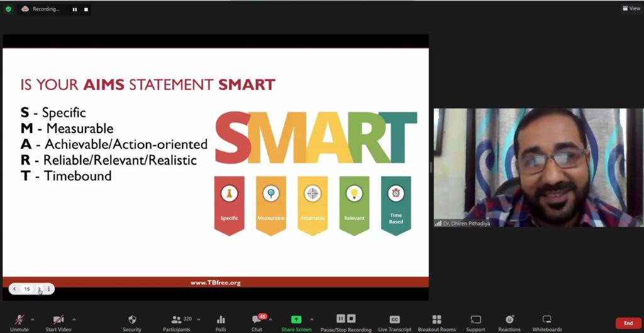Open the slide three-dot options menu
The width and height of the screenshot is (644, 333).
point(49,289)
